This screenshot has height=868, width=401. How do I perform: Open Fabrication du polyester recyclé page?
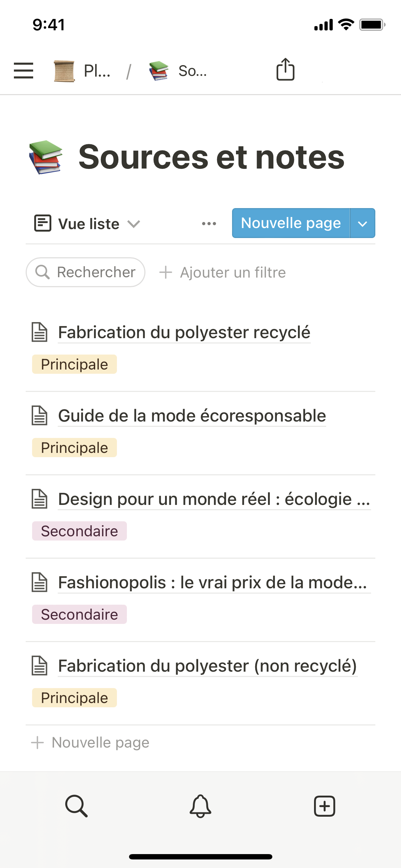[184, 332]
